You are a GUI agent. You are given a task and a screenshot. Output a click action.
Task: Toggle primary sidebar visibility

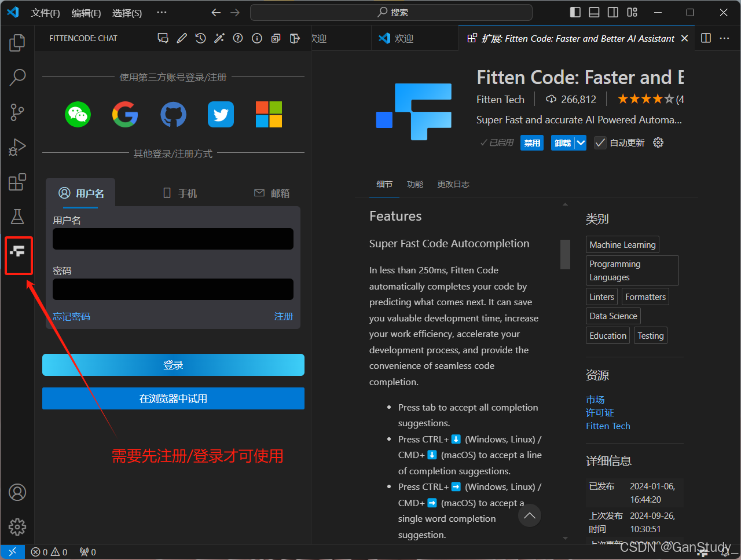click(575, 12)
